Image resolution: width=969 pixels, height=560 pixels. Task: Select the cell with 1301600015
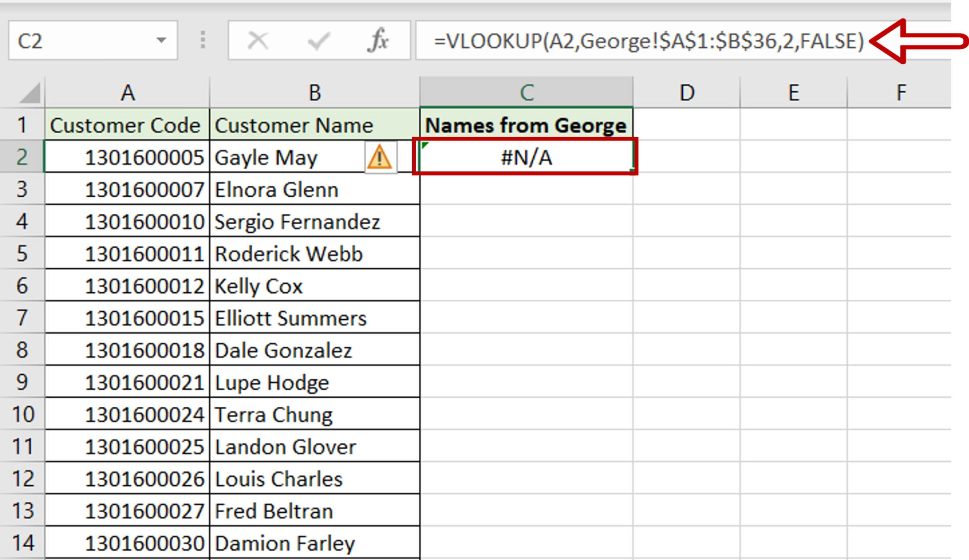pos(127,318)
